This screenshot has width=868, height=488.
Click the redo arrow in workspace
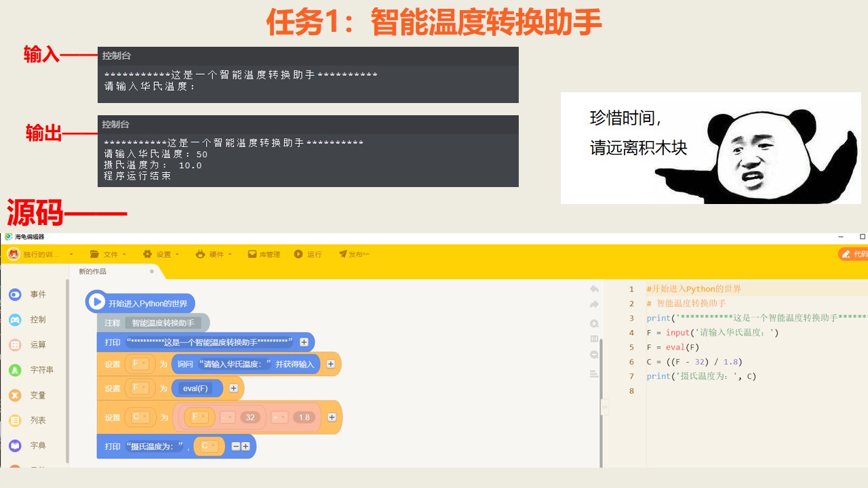click(x=594, y=305)
